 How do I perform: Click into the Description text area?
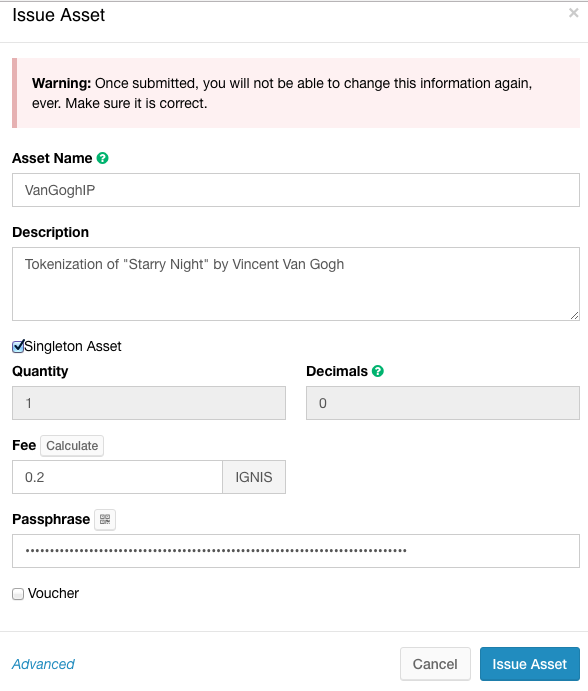pos(296,284)
